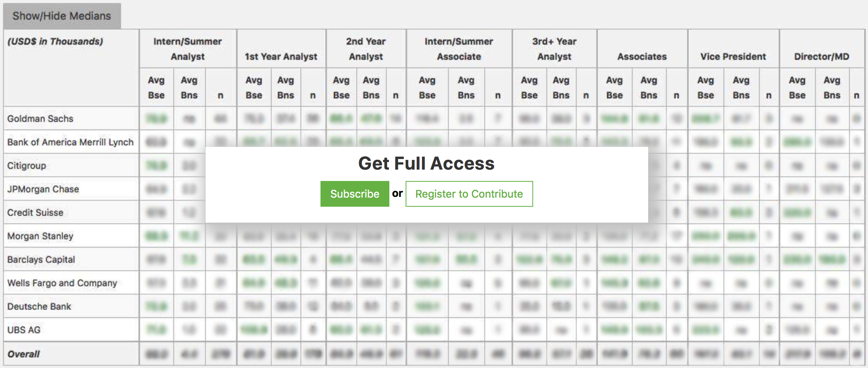
Task: Select the Credit Suisse row label
Action: point(35,212)
